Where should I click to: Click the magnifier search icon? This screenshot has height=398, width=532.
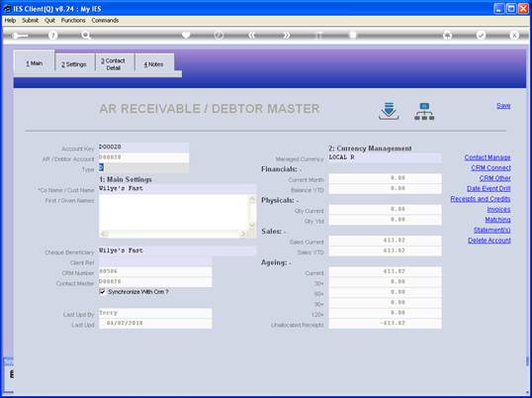86,35
